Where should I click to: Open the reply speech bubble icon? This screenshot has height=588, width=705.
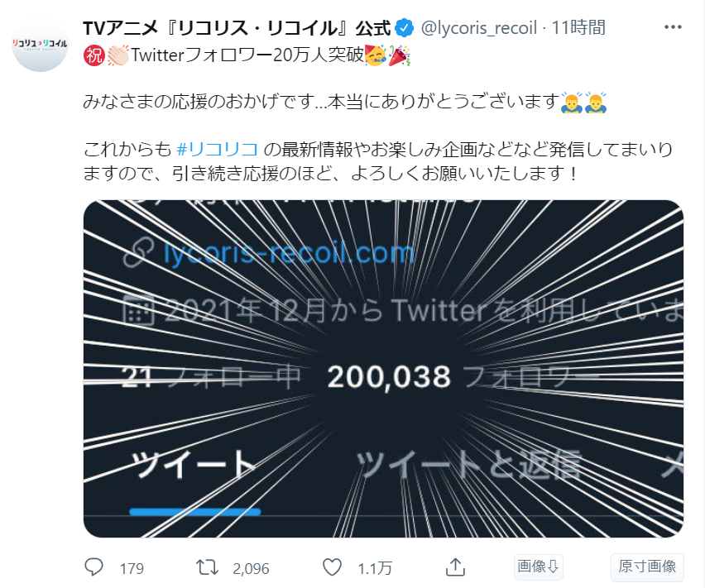94,567
